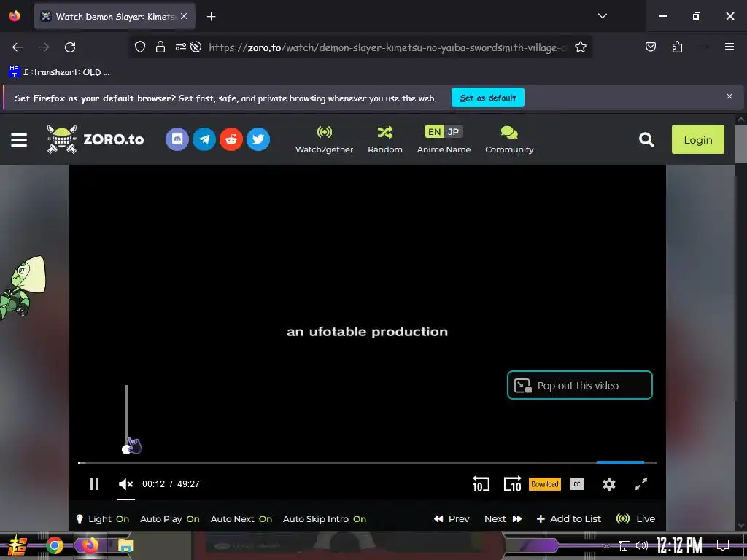Viewport: 747px width, 560px height.
Task: Pop out this video
Action: click(x=580, y=385)
